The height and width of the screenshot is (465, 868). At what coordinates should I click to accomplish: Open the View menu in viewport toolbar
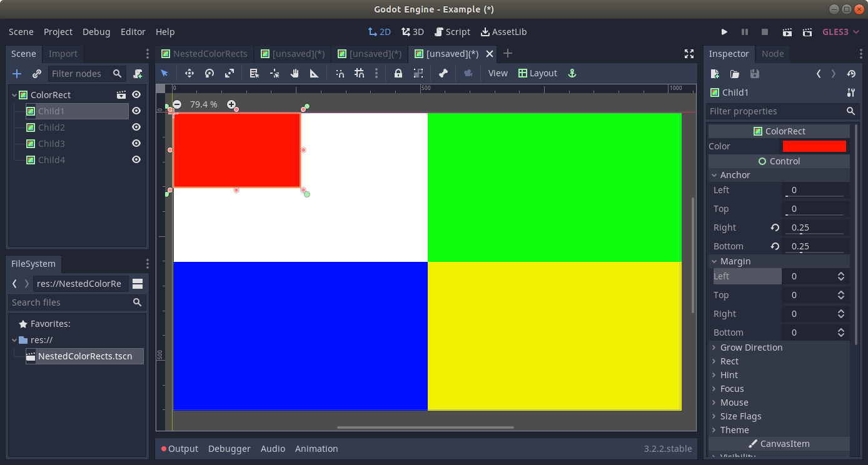[x=498, y=73]
